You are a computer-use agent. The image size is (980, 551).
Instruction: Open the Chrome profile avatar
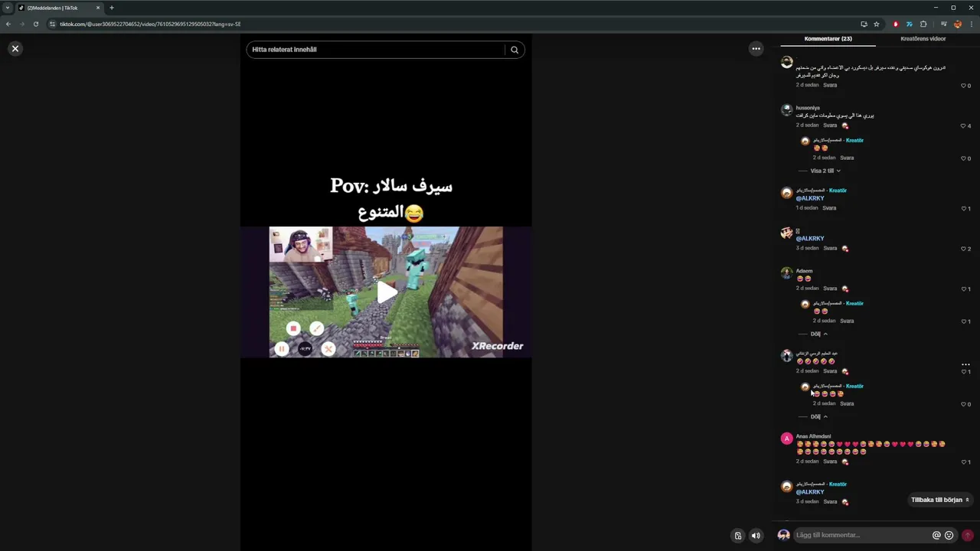tap(958, 24)
